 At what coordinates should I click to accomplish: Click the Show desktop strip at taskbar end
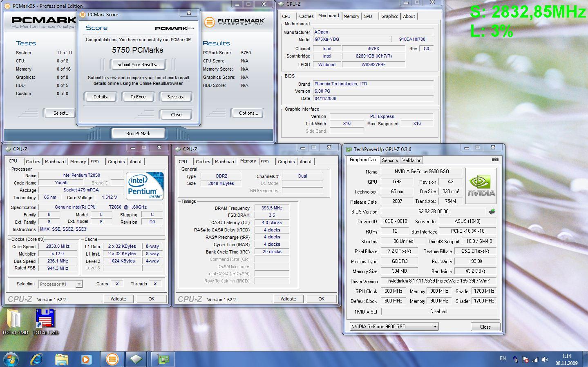click(x=585, y=359)
